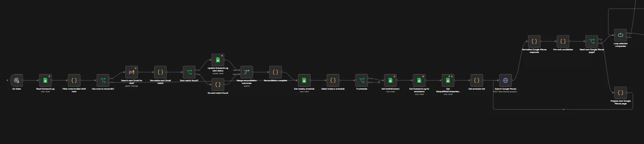The image size is (644, 144).
Task: Select the Search Google Places HTTP node
Action: click(505, 80)
